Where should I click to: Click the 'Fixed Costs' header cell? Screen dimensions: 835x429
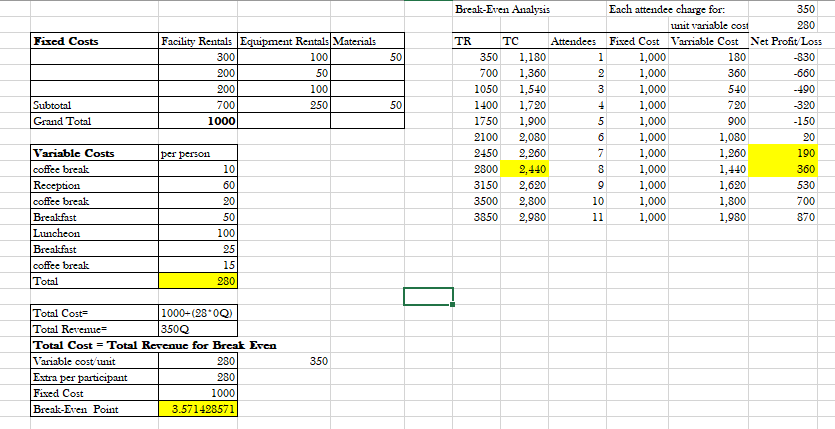click(x=95, y=41)
